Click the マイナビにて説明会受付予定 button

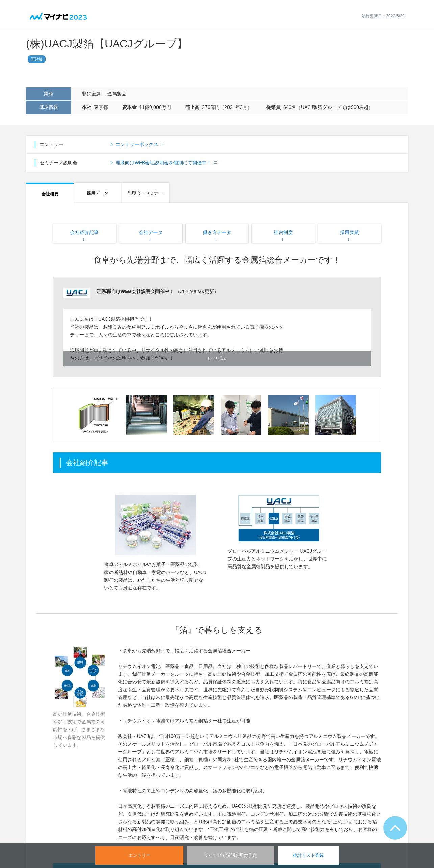231,855
